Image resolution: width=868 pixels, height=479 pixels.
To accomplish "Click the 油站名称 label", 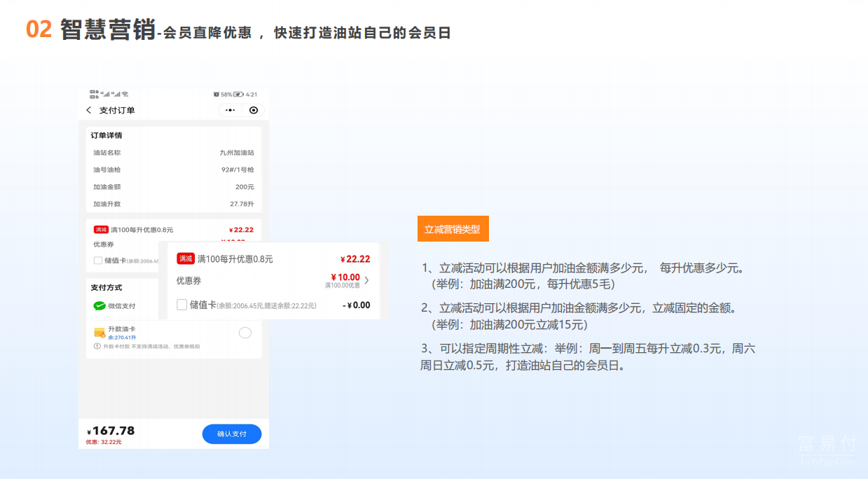I will (x=107, y=153).
